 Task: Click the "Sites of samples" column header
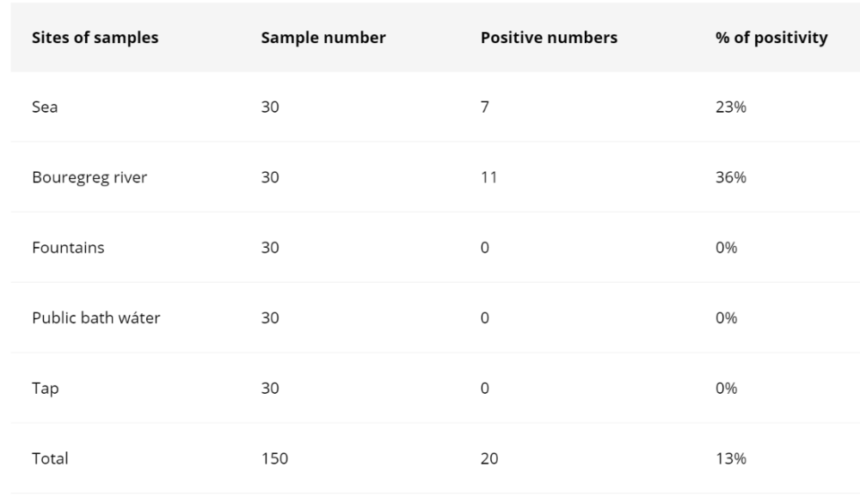[95, 39]
